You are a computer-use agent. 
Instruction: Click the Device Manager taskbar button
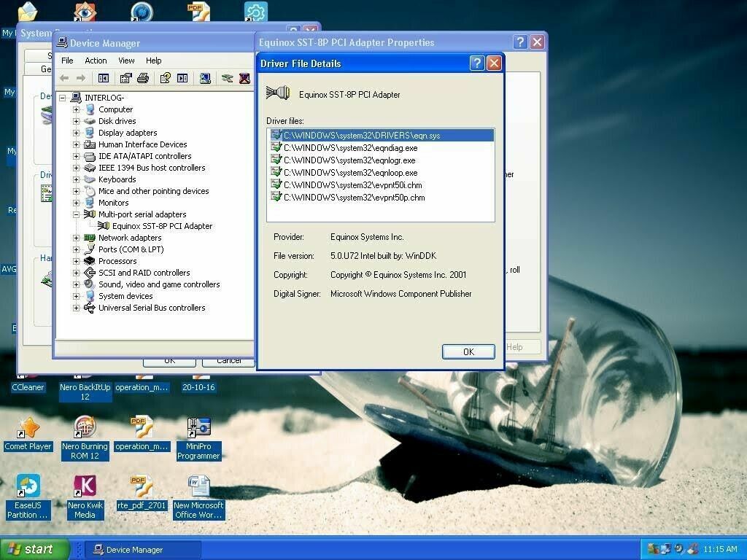[x=142, y=550]
